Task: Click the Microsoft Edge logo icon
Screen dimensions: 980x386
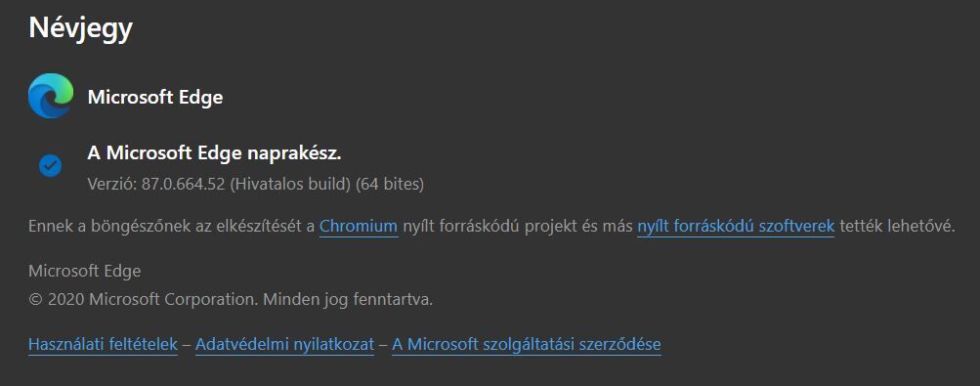Action: coord(51,96)
